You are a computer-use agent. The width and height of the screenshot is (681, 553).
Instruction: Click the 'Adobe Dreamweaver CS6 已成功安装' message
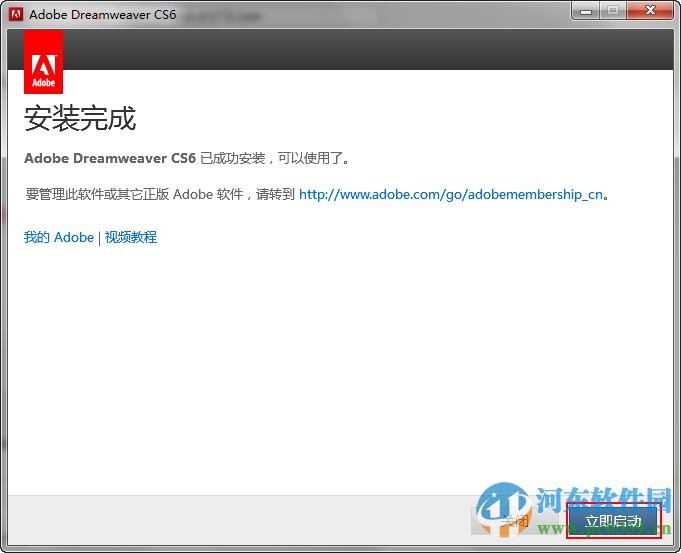tap(187, 158)
